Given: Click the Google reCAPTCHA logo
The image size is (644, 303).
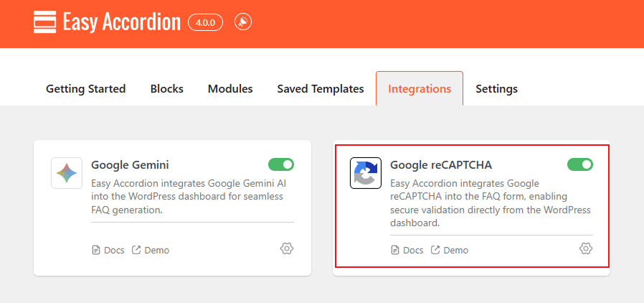Looking at the screenshot, I should coord(365,173).
